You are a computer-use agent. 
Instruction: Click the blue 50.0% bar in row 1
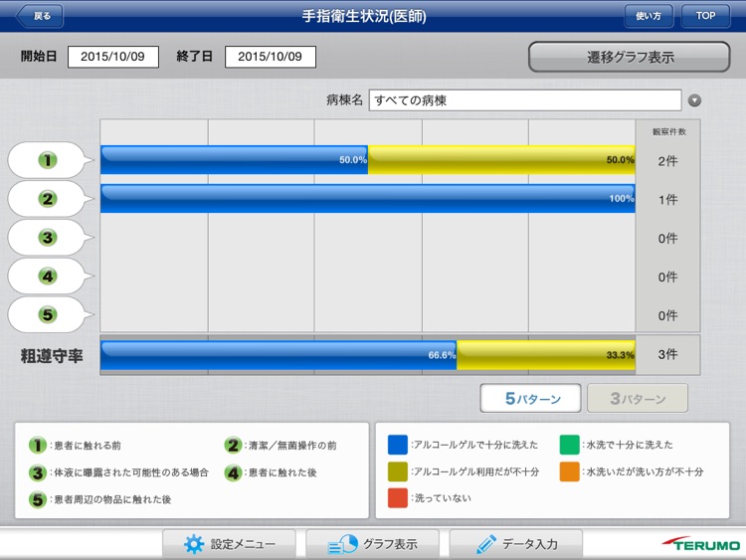(234, 160)
